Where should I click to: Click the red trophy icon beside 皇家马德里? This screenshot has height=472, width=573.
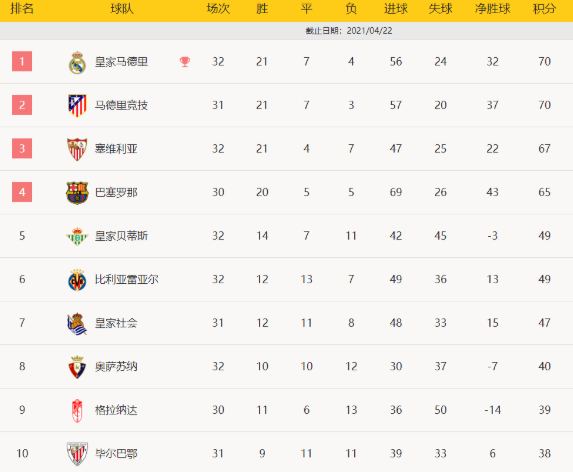pyautogui.click(x=185, y=61)
